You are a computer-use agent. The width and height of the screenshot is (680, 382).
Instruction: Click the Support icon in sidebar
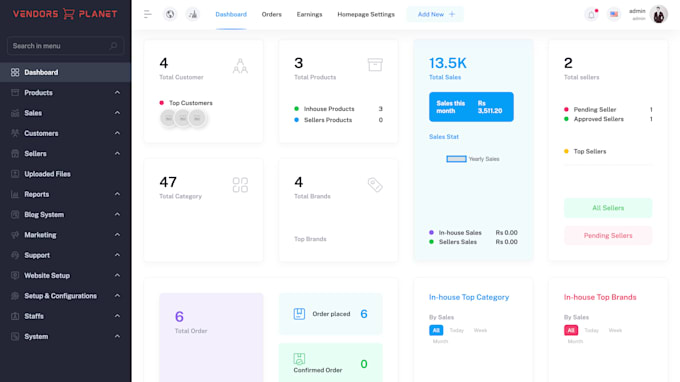[15, 255]
